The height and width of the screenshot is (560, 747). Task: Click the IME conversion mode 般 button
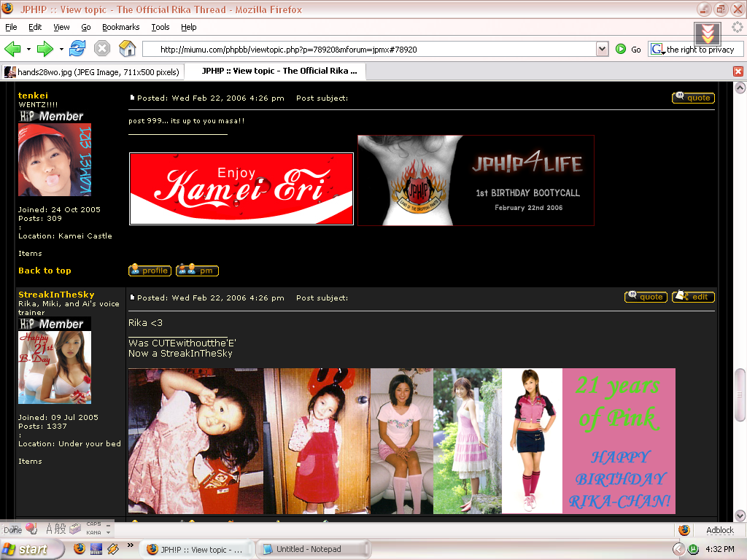(61, 528)
